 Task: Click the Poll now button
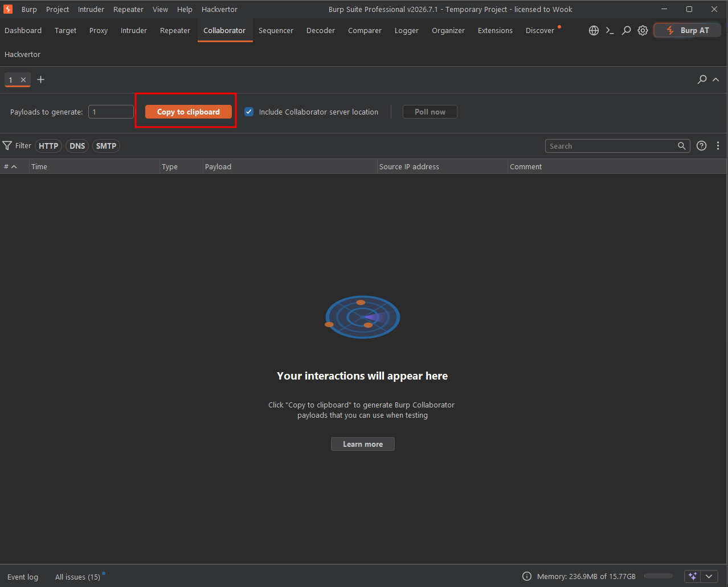(x=430, y=112)
